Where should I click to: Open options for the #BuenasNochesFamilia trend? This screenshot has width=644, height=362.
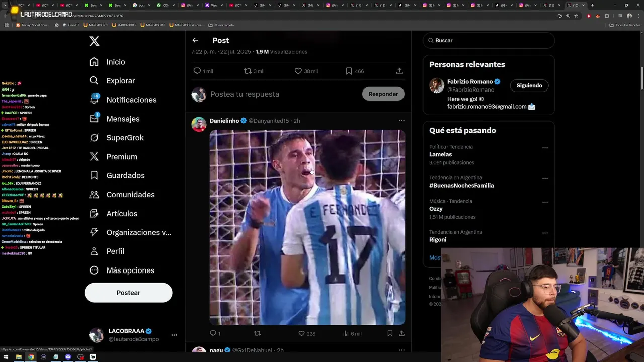[x=545, y=179]
